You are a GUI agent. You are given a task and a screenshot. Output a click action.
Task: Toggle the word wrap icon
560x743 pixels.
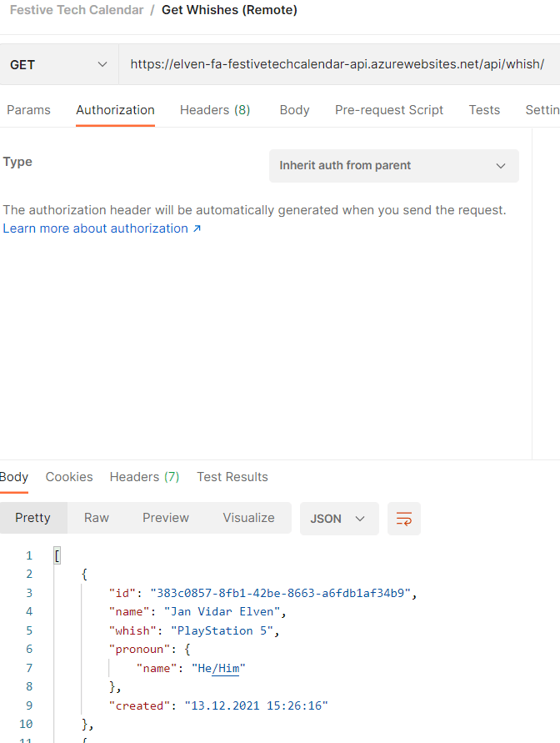pyautogui.click(x=404, y=519)
